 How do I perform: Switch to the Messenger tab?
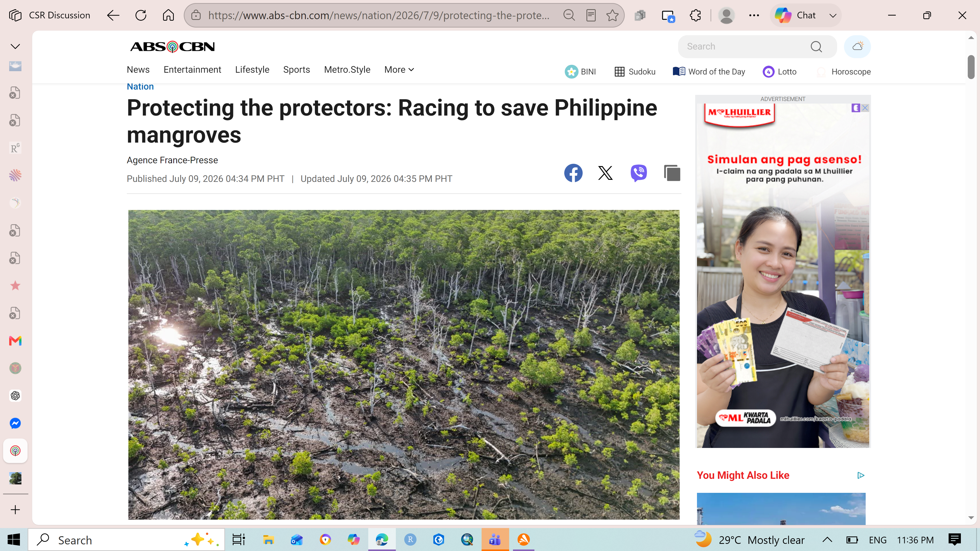point(15,423)
